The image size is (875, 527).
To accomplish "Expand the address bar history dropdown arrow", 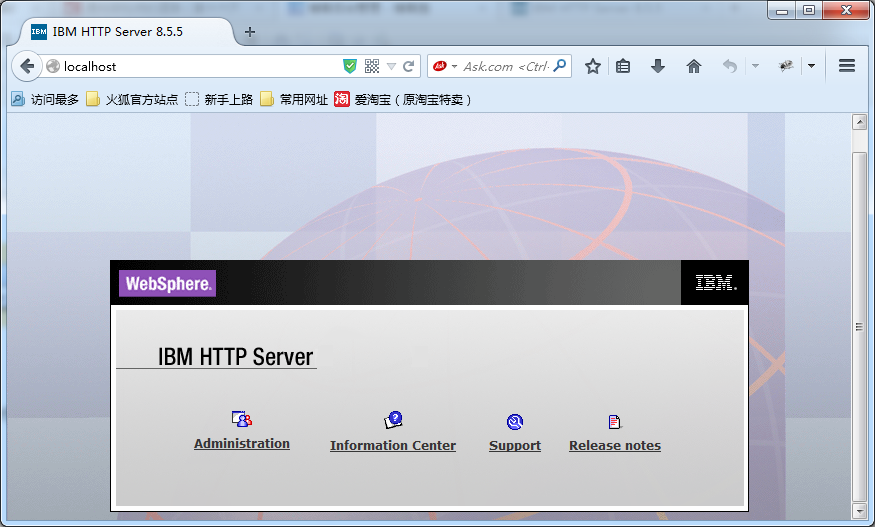I will coord(391,67).
